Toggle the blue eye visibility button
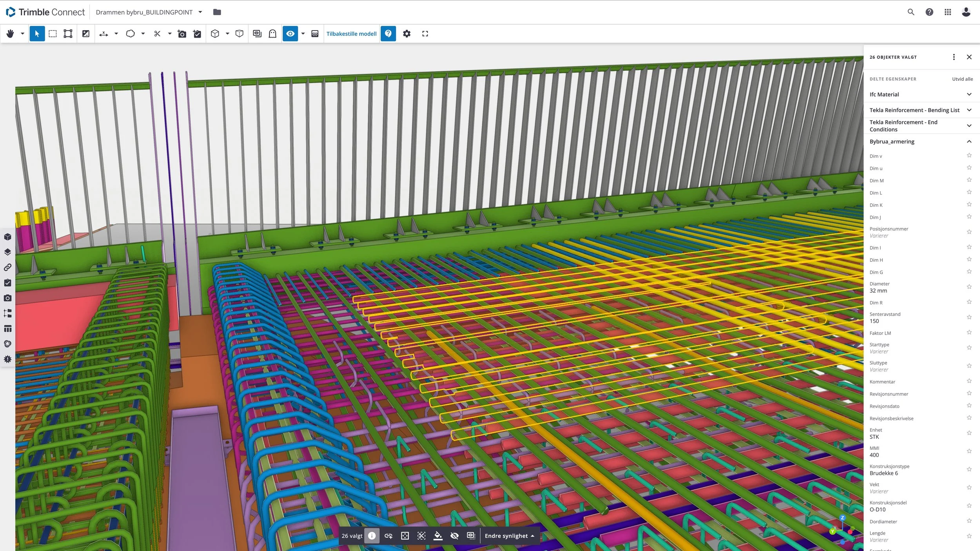This screenshot has width=980, height=551. pos(290,34)
